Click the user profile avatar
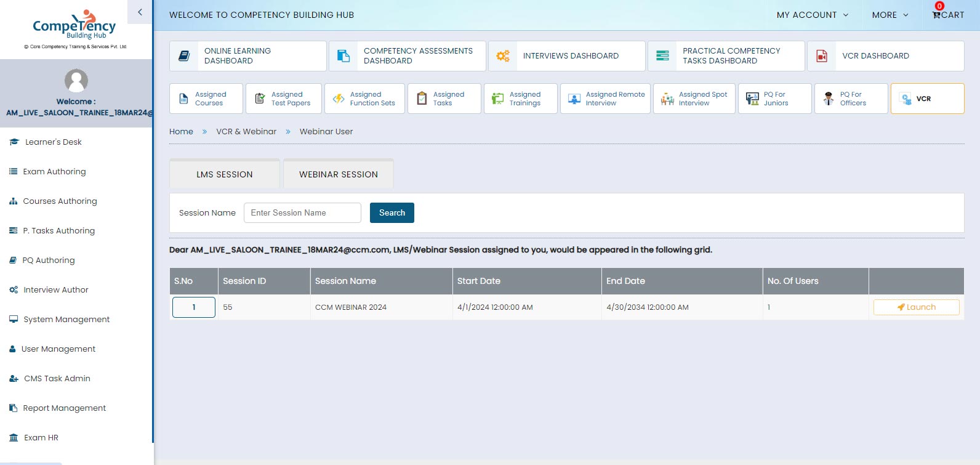This screenshot has width=980, height=465. (x=76, y=81)
